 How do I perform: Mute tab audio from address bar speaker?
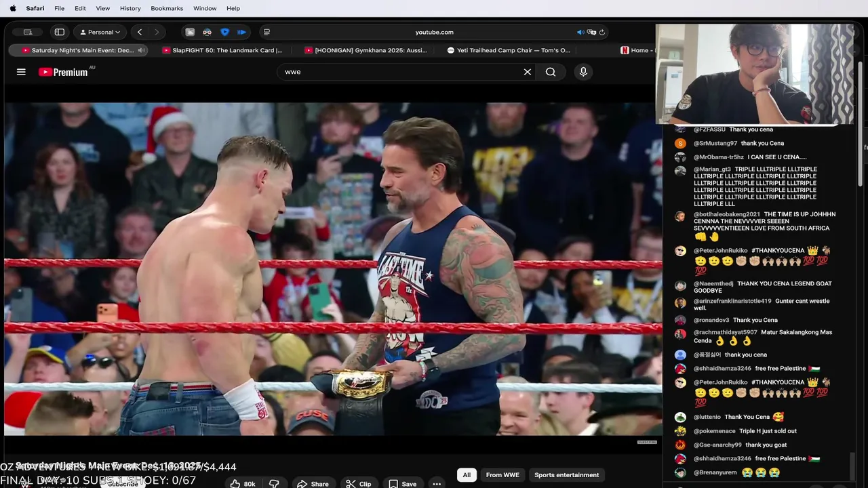(x=580, y=32)
